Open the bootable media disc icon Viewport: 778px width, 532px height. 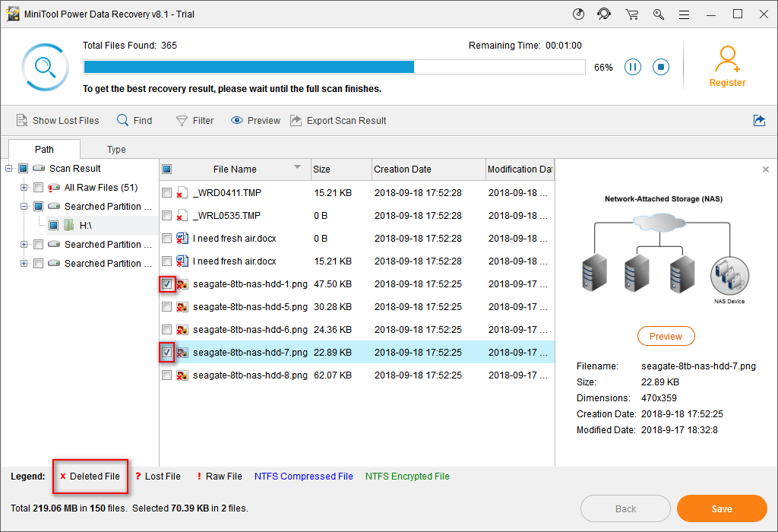(578, 14)
